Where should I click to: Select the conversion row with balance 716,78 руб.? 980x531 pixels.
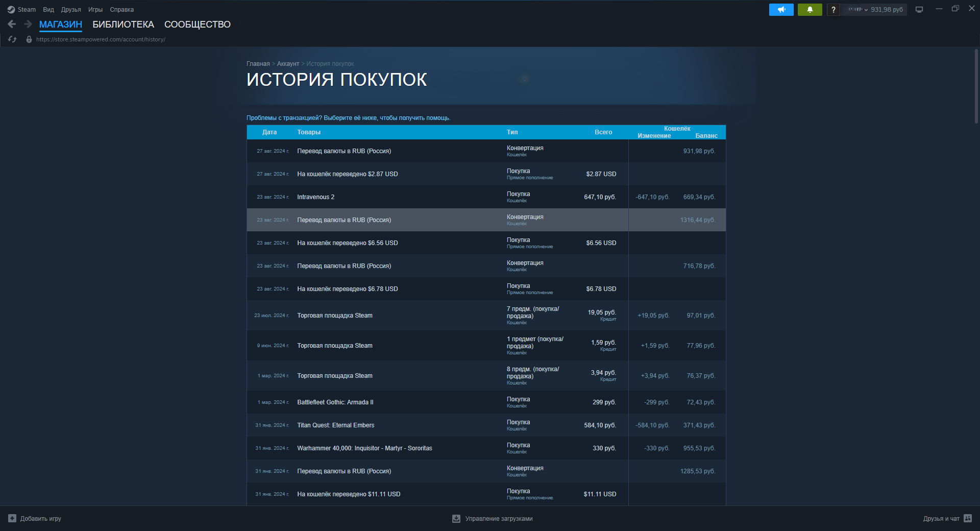pyautogui.click(x=486, y=266)
